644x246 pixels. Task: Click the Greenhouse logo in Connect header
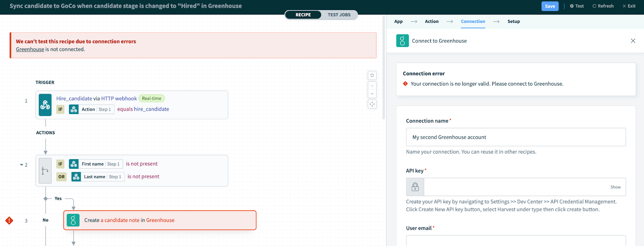coord(402,41)
